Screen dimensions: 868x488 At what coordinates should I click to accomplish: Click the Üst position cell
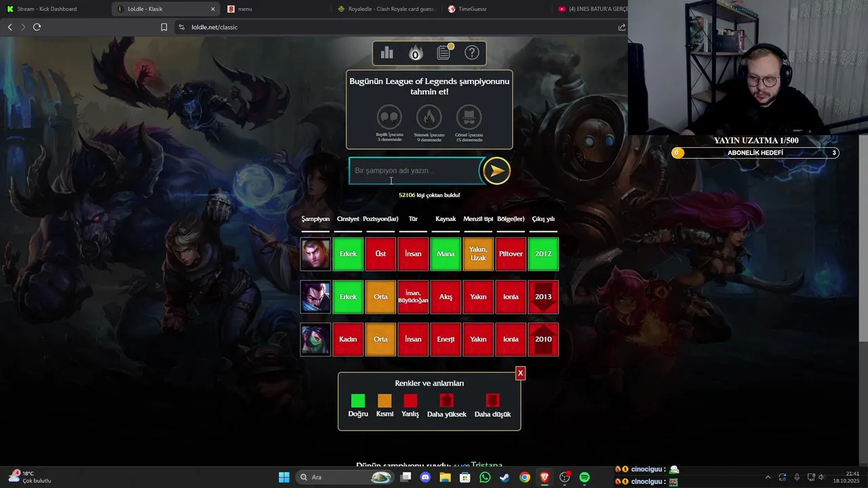click(380, 254)
